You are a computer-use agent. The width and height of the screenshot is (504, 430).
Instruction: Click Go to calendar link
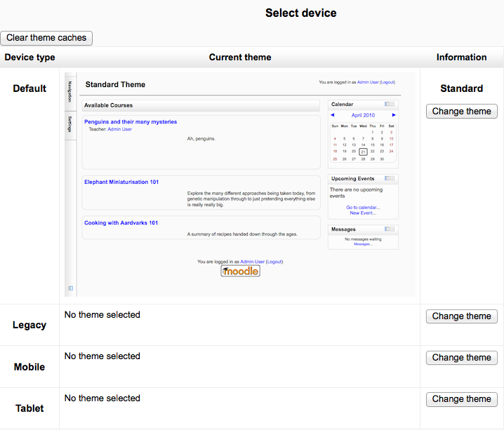pyautogui.click(x=363, y=208)
